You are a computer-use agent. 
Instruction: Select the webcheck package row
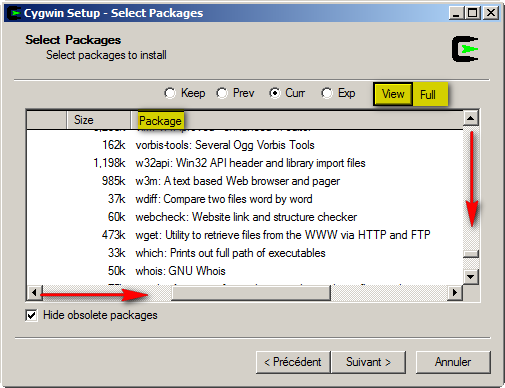(x=246, y=217)
